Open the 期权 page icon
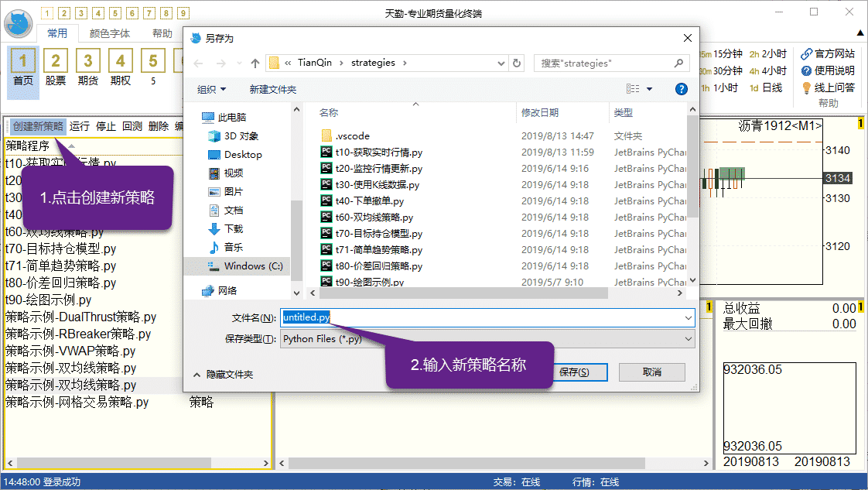 [x=120, y=62]
